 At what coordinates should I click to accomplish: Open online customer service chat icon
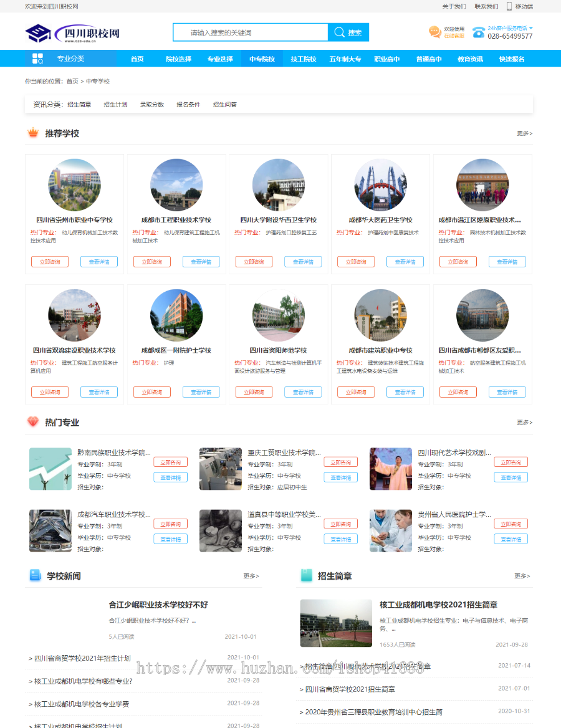(x=434, y=32)
